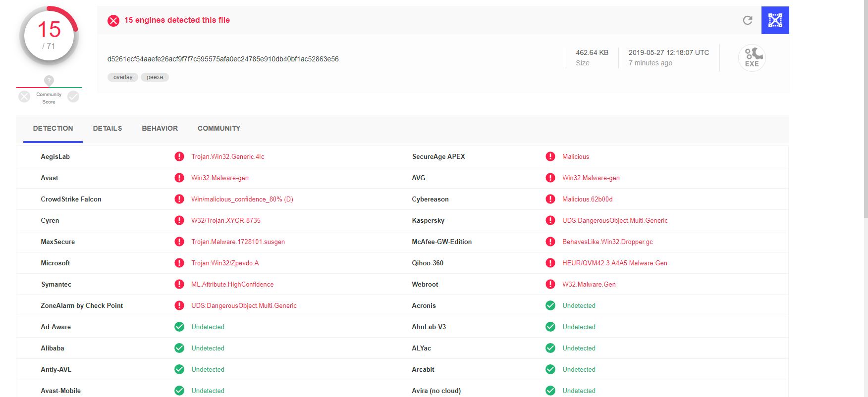Click the 462.64 KB file size

click(x=592, y=52)
